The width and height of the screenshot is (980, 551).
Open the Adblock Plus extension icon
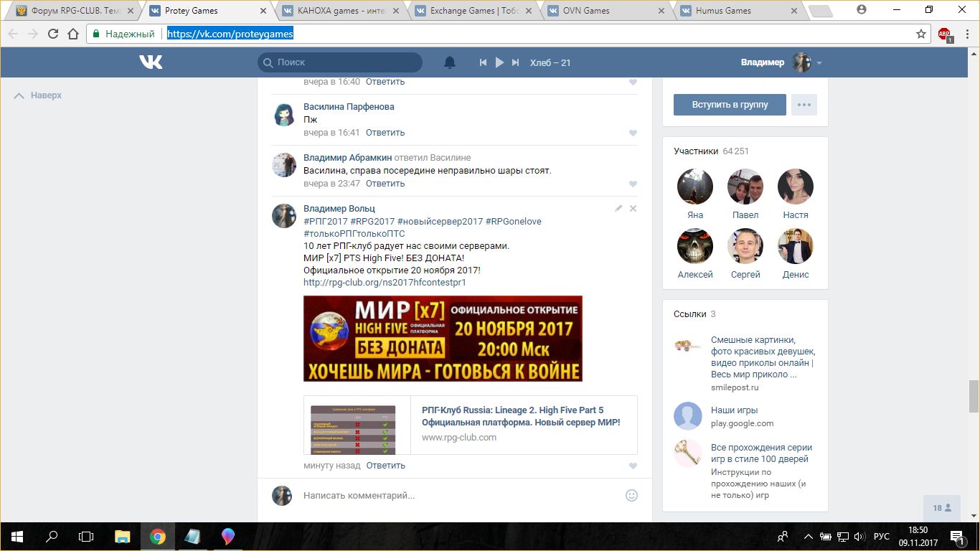click(944, 34)
